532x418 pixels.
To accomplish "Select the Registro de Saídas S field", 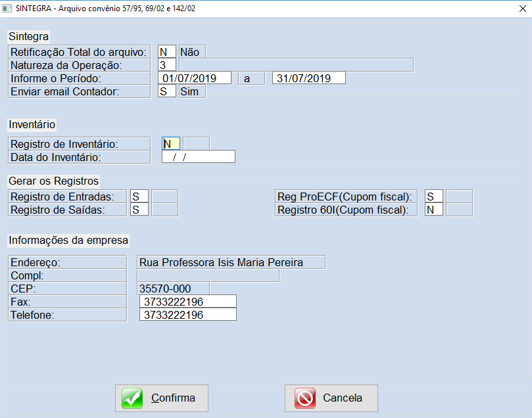I will pyautogui.click(x=139, y=210).
